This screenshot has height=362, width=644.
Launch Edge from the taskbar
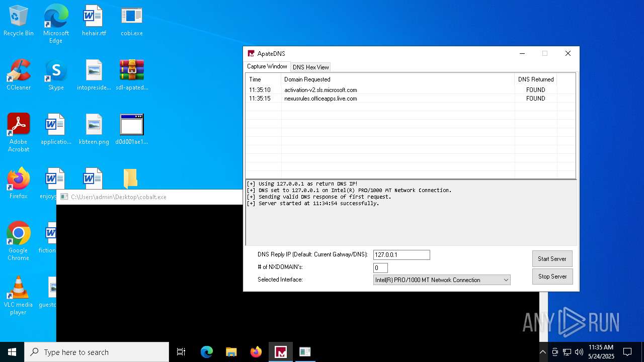tap(207, 352)
